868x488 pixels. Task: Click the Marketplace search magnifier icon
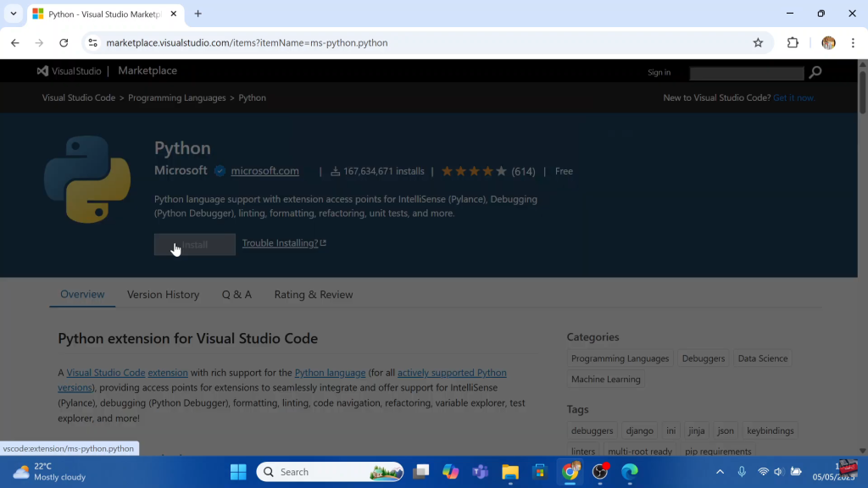(x=815, y=72)
